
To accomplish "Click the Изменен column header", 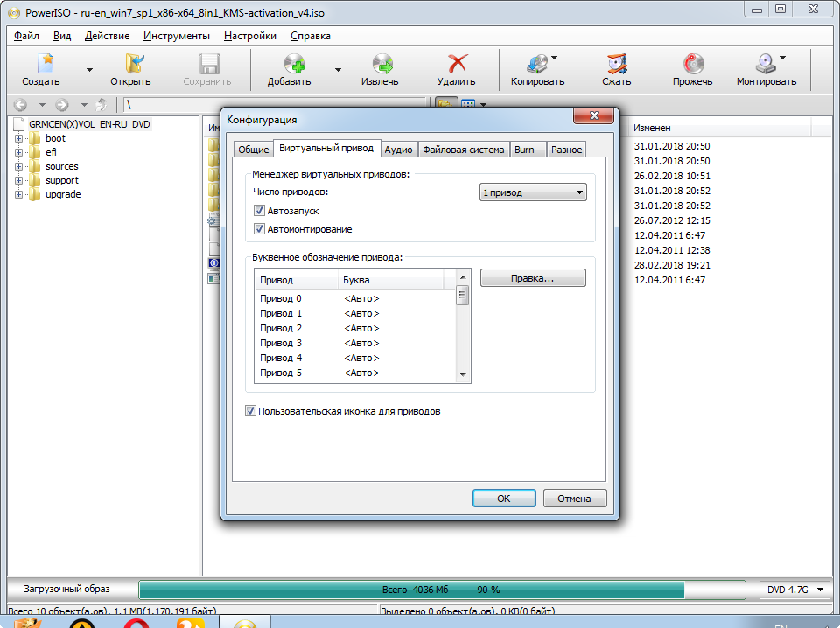I will (x=719, y=128).
